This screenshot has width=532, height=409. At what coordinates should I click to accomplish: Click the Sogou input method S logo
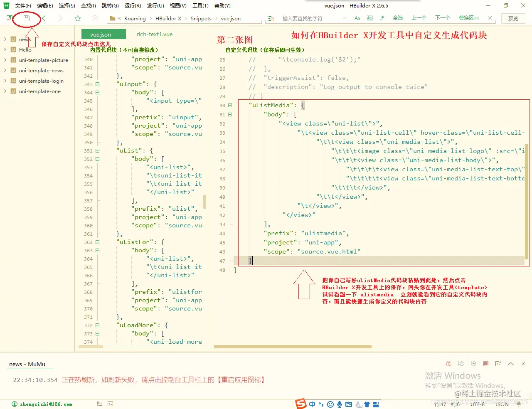[301, 404]
